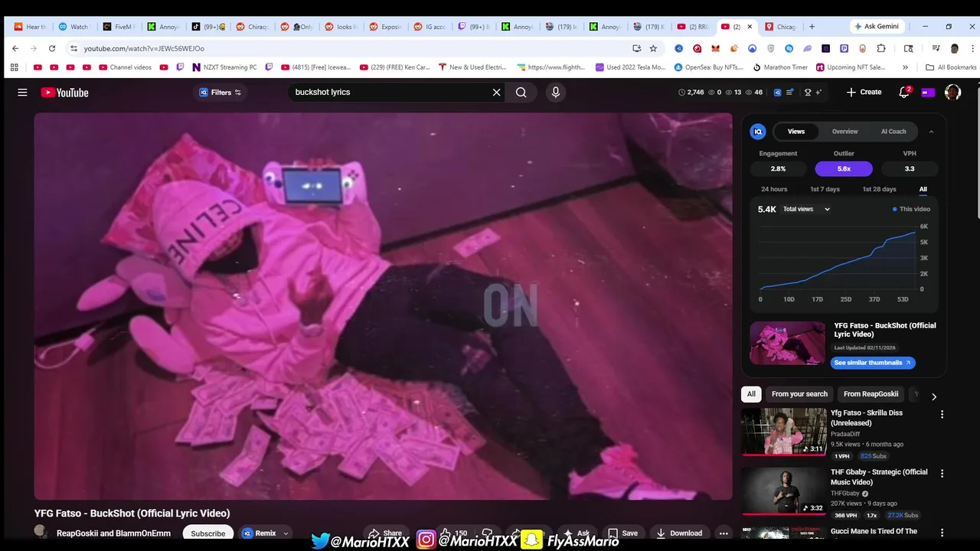Start voice search with the microphone
Screen dimensions: 980x551
point(556,93)
